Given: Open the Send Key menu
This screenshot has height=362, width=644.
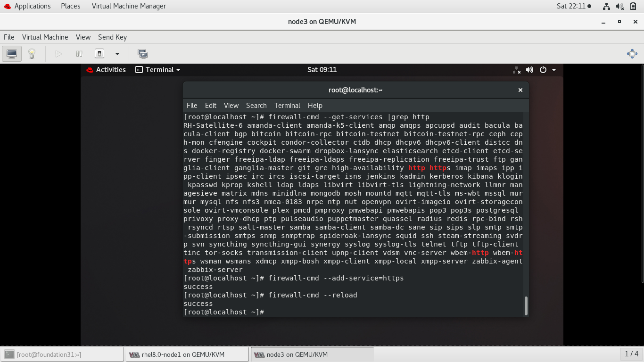Looking at the screenshot, I should 112,37.
